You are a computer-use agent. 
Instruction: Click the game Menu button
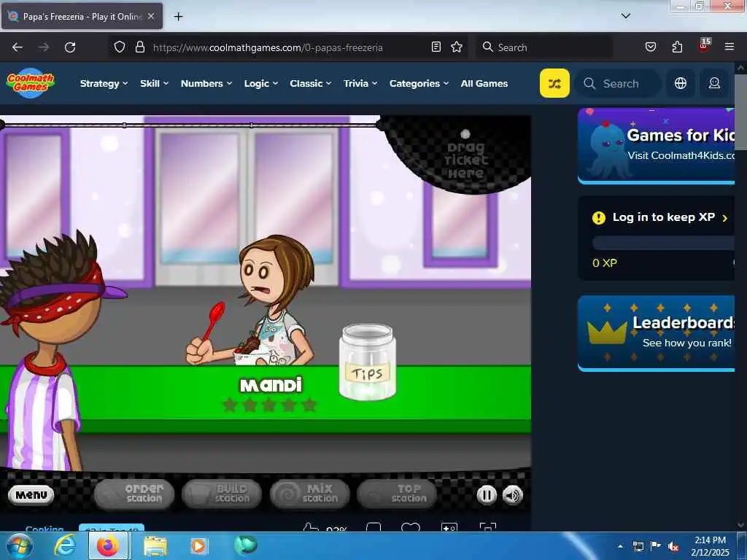(x=31, y=495)
